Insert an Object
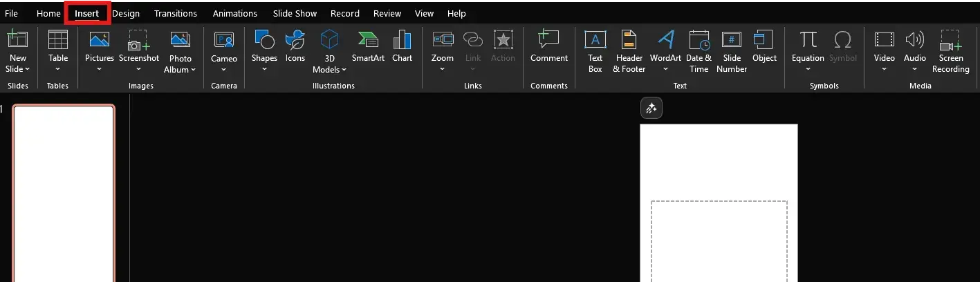The image size is (980, 282). [764, 46]
